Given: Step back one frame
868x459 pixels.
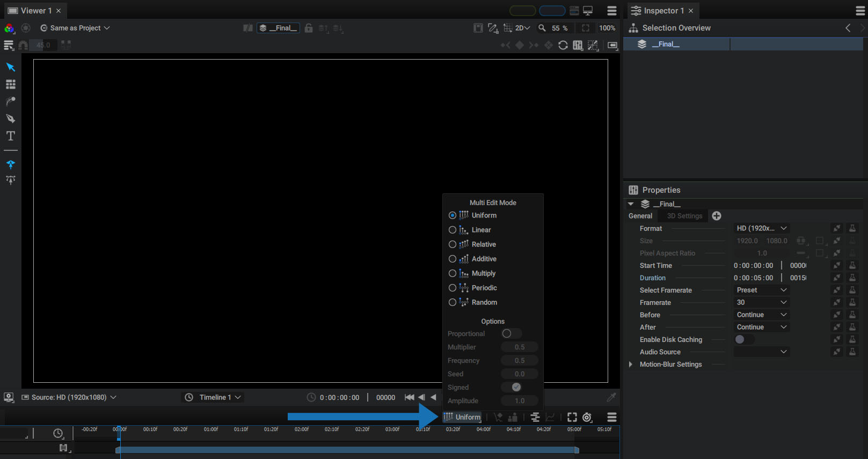Looking at the screenshot, I should (x=421, y=397).
